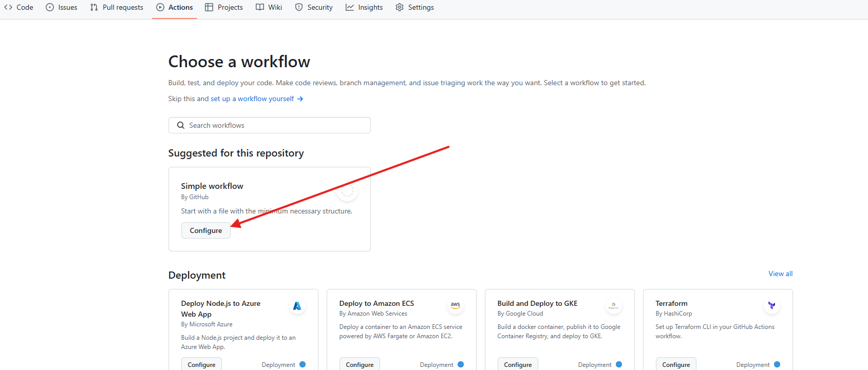Screen dimensions: 868x370
Task: Click 'By Amazon Web Services' text
Action: [373, 314]
